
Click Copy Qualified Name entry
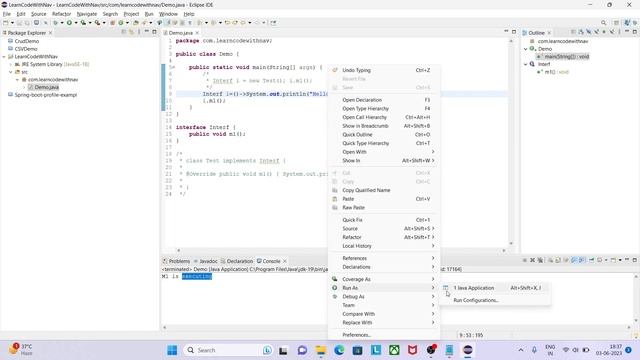tap(384, 190)
